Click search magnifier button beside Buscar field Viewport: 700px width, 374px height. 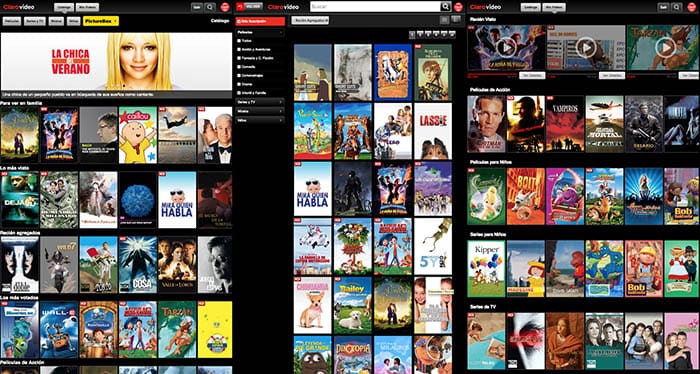[446, 6]
